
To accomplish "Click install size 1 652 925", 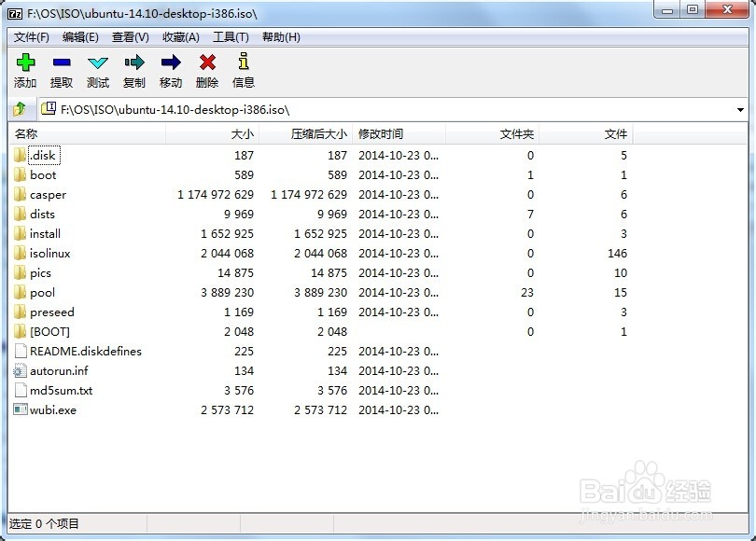I will 227,233.
